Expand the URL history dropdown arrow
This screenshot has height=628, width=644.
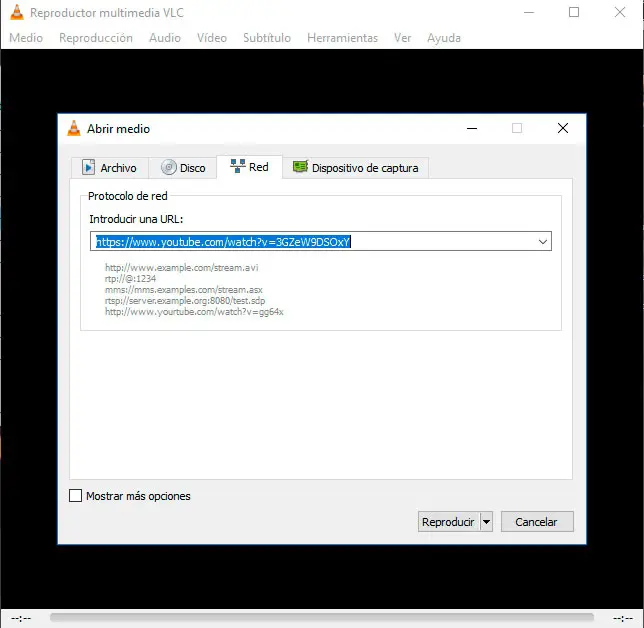(x=543, y=242)
